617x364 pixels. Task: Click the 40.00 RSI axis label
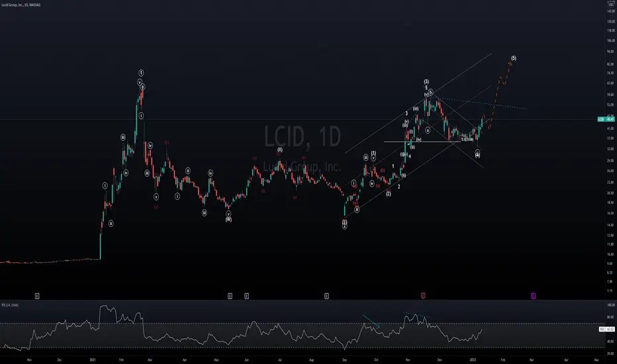tap(610, 341)
